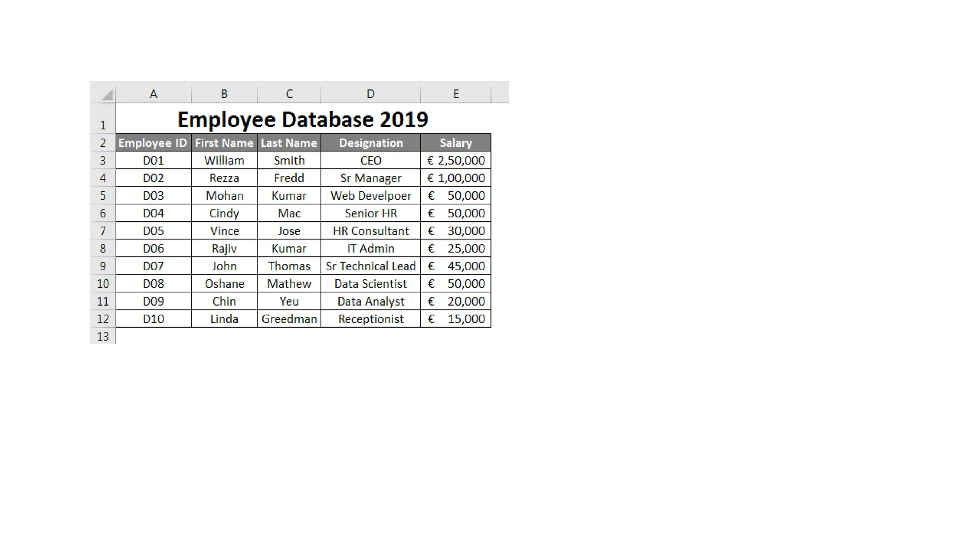Select cell containing CEO
Screen dimensions: 980x551
[371, 160]
